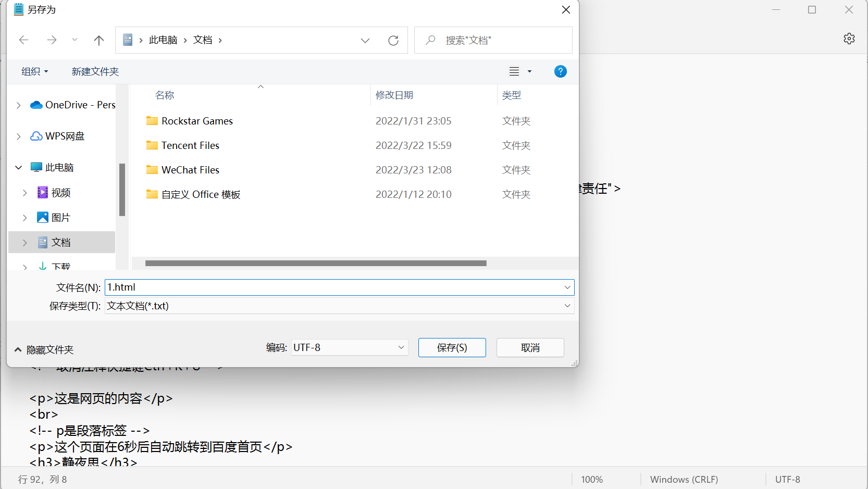Select the 下载 download icon in sidebar
This screenshot has width=868, height=489.
[x=43, y=266]
